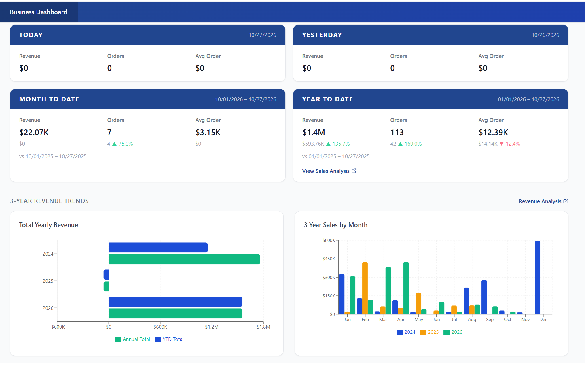Click the $14.14K prior-year average order value
The height and width of the screenshot is (366, 588).
pyautogui.click(x=488, y=144)
